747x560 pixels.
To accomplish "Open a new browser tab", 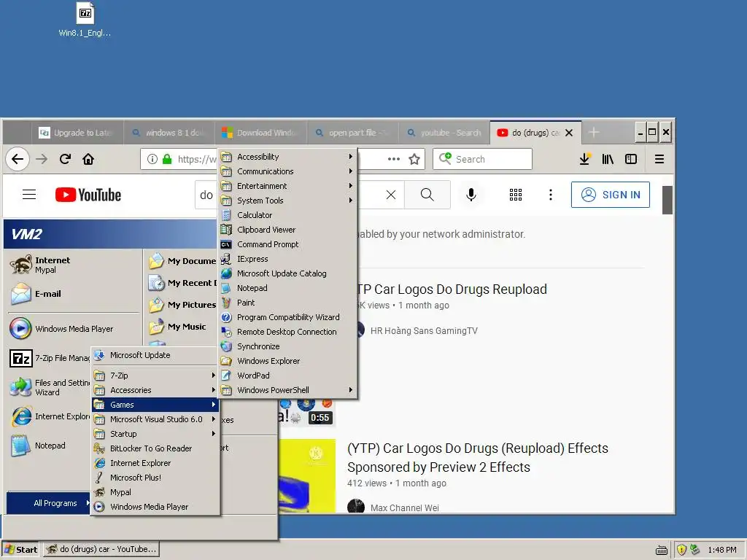I will [x=594, y=133].
